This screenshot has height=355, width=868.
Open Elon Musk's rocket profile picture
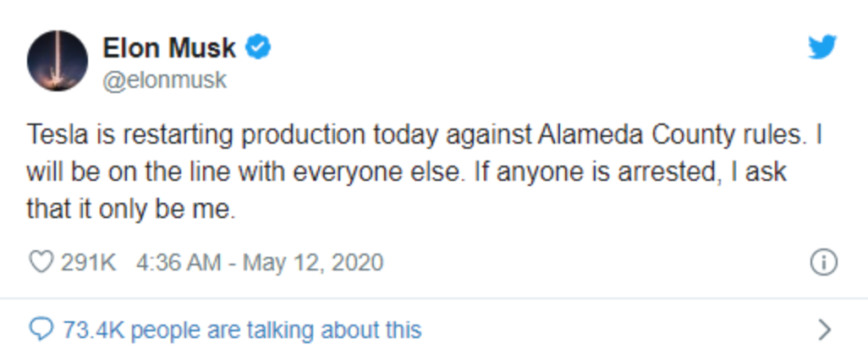click(58, 61)
